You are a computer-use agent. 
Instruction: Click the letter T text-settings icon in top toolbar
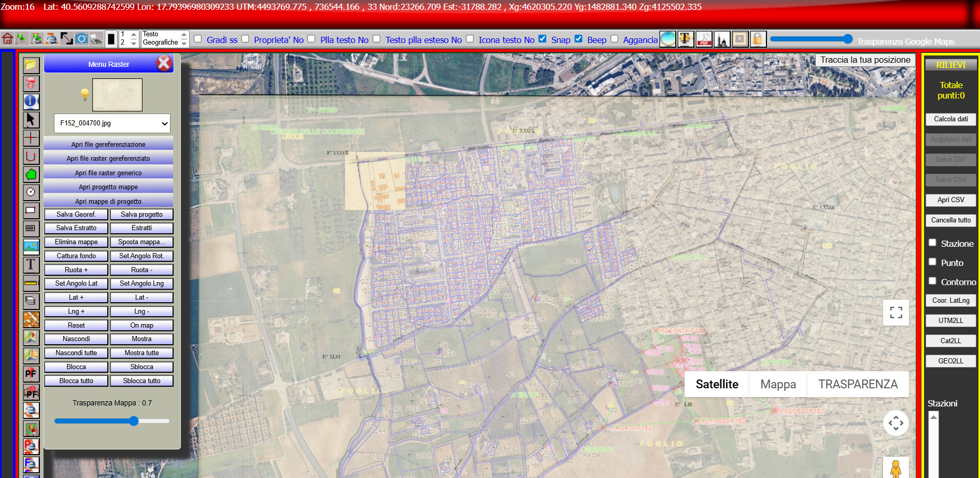tap(686, 39)
